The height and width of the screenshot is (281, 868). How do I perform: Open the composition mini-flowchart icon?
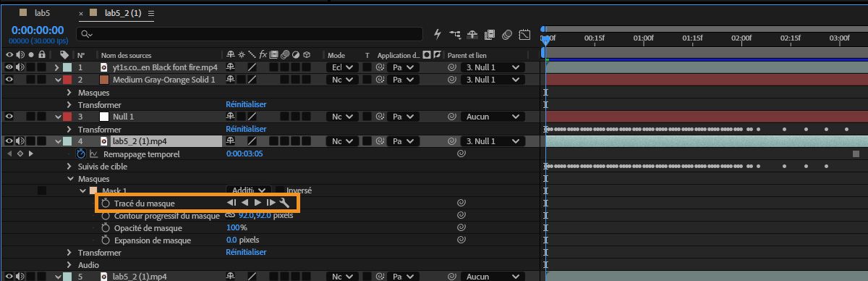point(455,34)
